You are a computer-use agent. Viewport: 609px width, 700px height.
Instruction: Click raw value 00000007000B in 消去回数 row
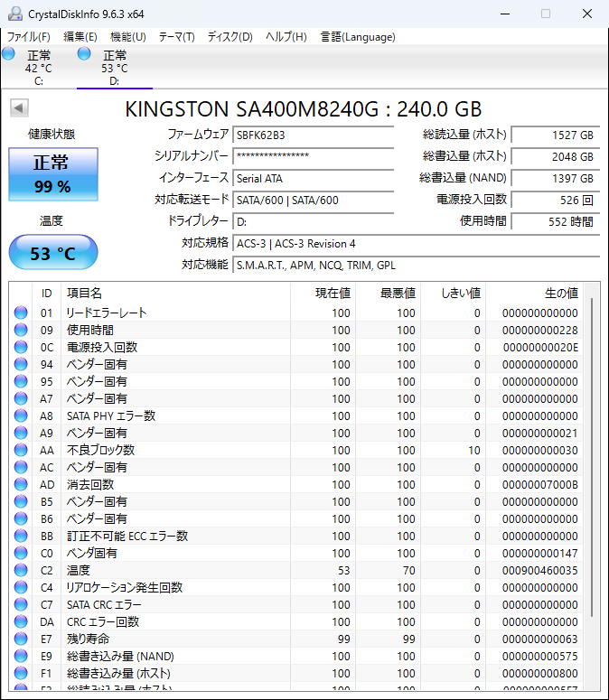(x=539, y=484)
